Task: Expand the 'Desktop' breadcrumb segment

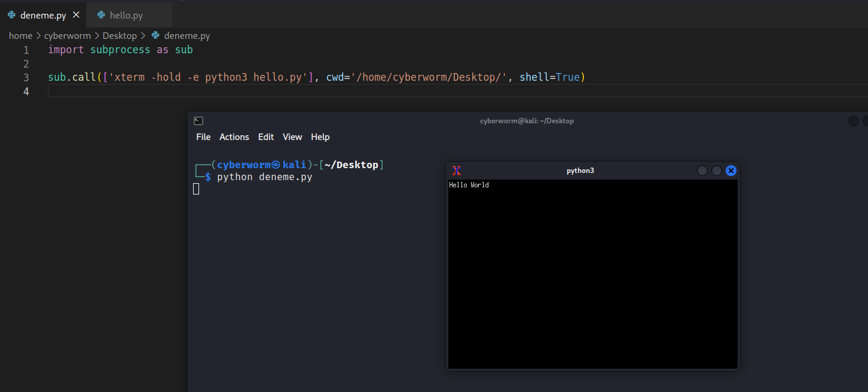Action: (x=120, y=36)
